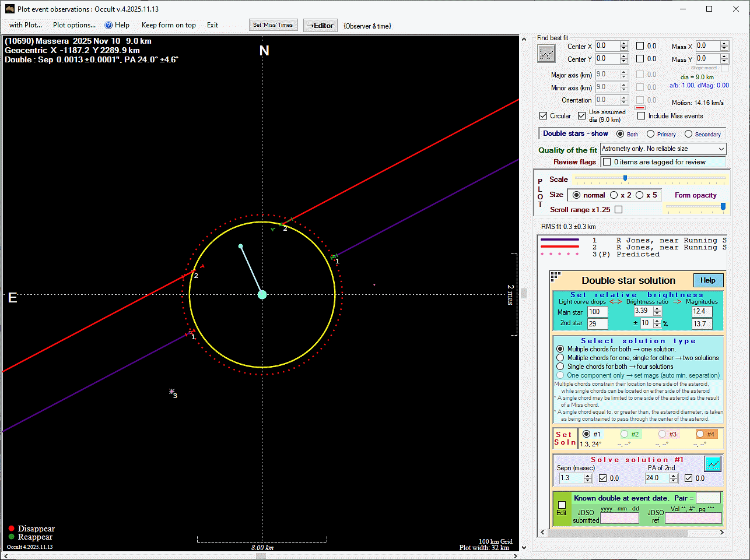Click the Set 'Miss' Times button

pyautogui.click(x=273, y=25)
